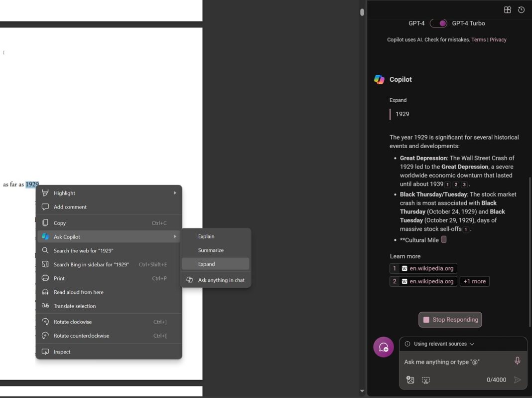Viewport: 532px width, 398px height.
Task: Click the new chat bubble icon
Action: (384, 347)
